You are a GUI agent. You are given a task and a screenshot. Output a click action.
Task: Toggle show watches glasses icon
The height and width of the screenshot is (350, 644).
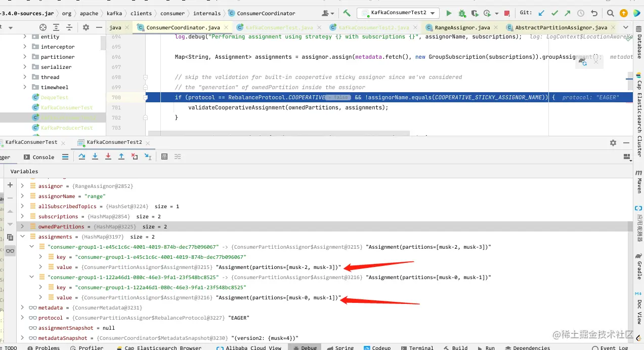(x=10, y=250)
